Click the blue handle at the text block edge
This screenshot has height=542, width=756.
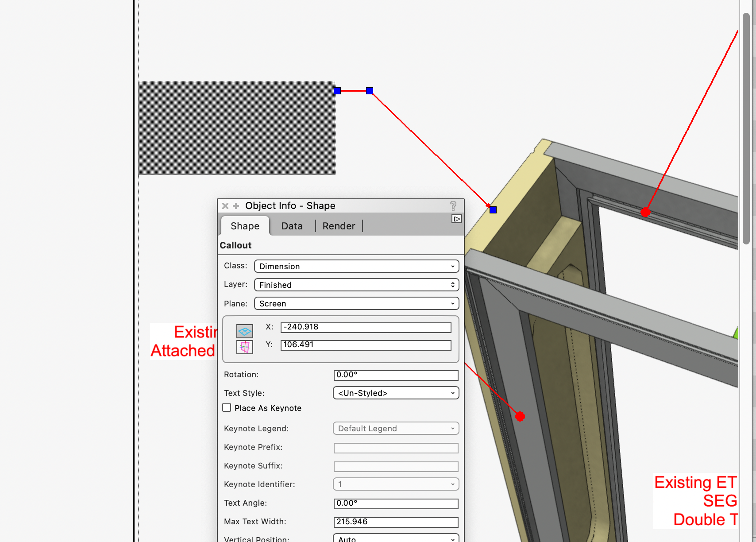tap(337, 91)
